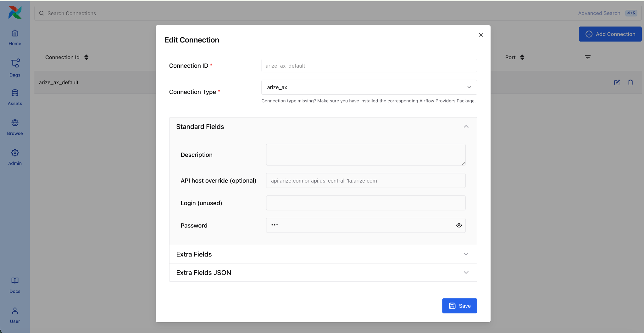Open the Admin menu

coord(15,157)
